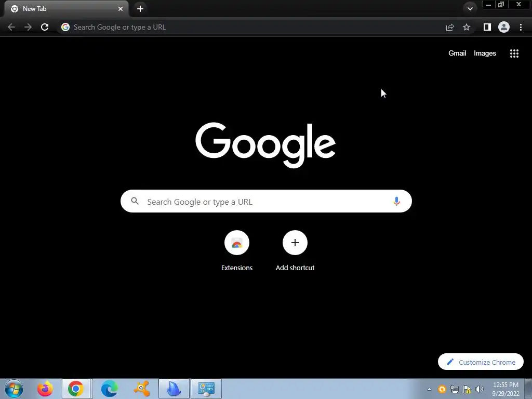Click the Google search box
Screen dimensions: 532x399
(266, 201)
